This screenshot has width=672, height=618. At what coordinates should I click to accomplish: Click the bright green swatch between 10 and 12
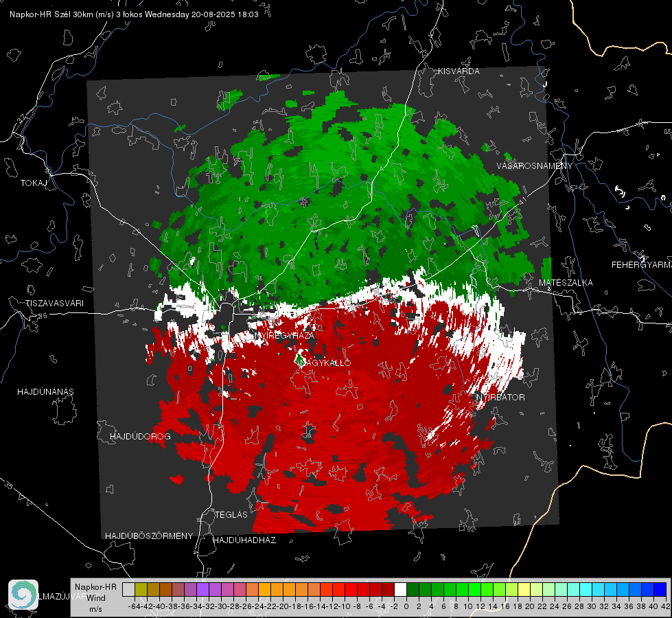pos(474,589)
